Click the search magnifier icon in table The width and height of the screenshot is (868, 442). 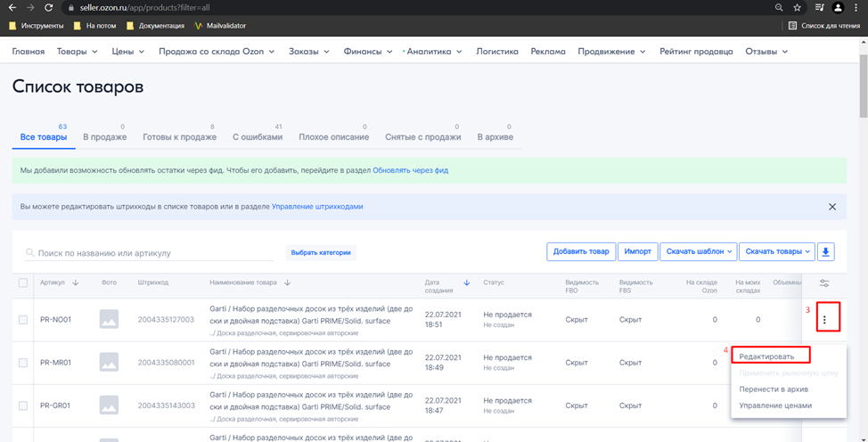coord(30,253)
